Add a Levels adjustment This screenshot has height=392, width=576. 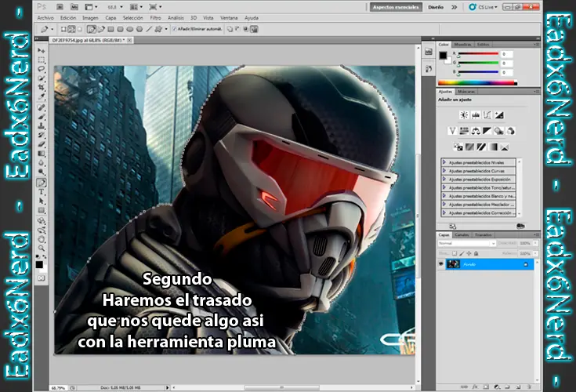click(476, 115)
